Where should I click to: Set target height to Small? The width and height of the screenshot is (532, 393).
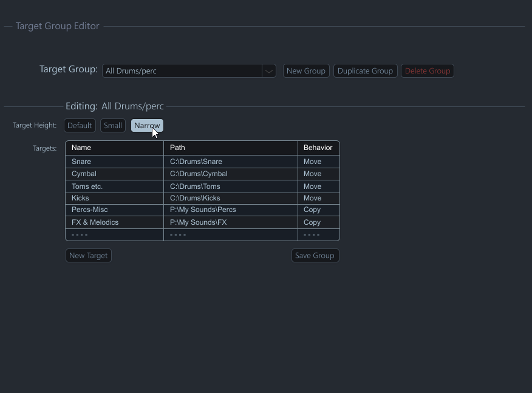(113, 126)
